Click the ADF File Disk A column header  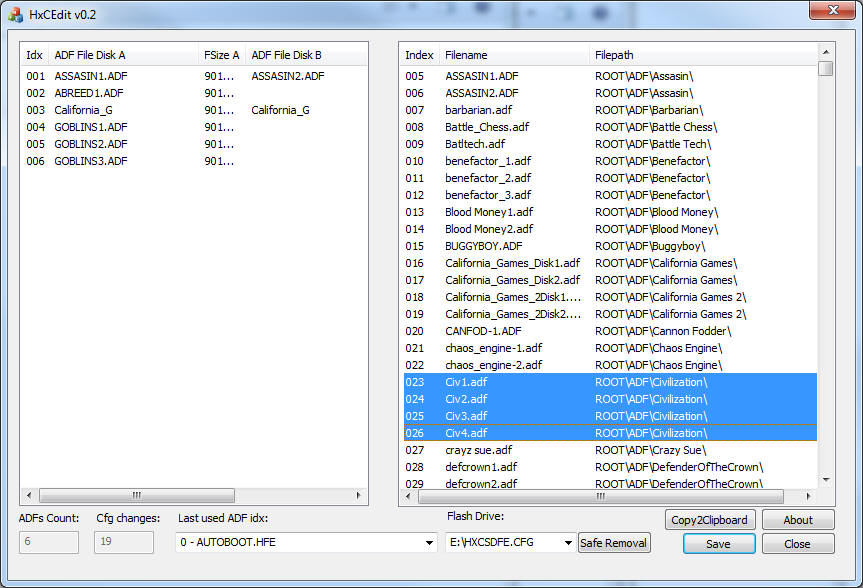point(123,55)
